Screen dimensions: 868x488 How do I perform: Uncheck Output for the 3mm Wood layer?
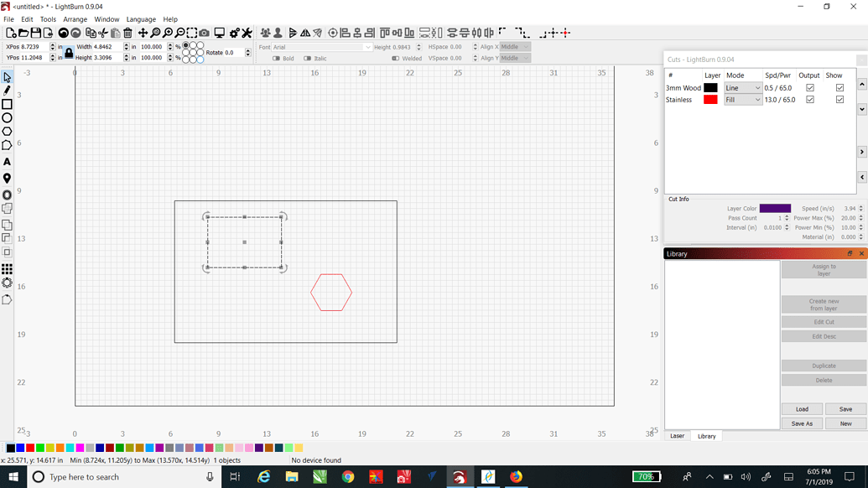point(809,87)
